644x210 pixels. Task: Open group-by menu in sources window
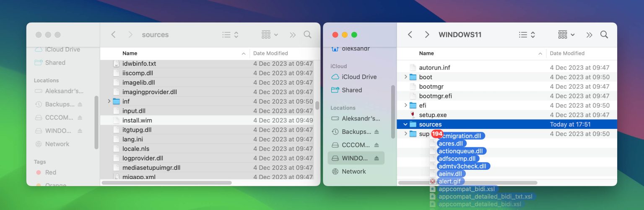tap(270, 35)
